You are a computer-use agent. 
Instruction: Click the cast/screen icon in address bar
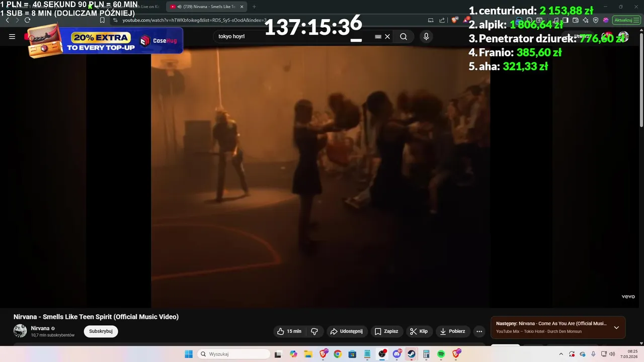point(431,20)
